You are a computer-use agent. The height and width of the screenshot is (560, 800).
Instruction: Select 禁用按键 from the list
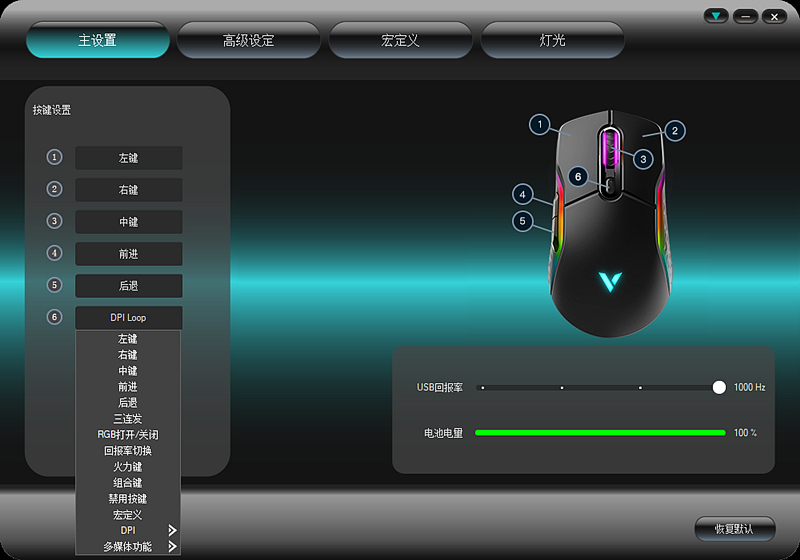(x=128, y=499)
